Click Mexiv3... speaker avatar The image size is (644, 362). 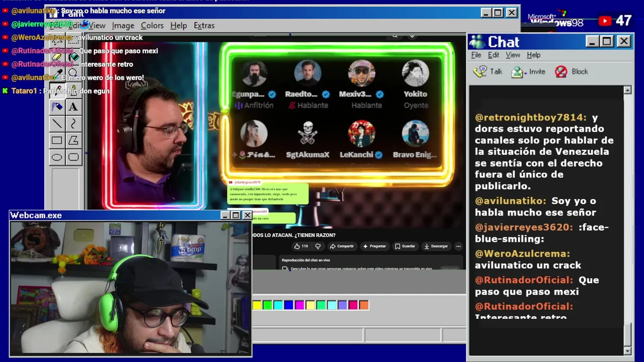point(361,73)
